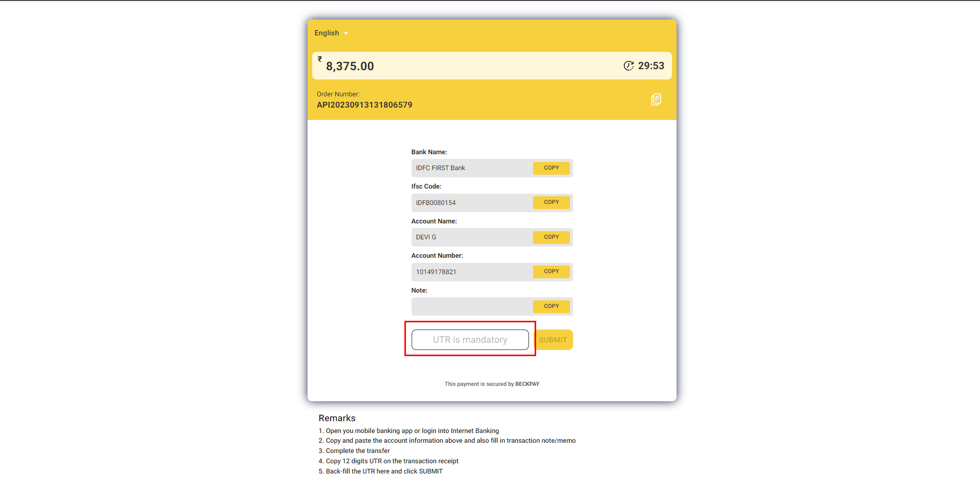Click the rupee currency symbol
The height and width of the screenshot is (494, 980).
320,59
